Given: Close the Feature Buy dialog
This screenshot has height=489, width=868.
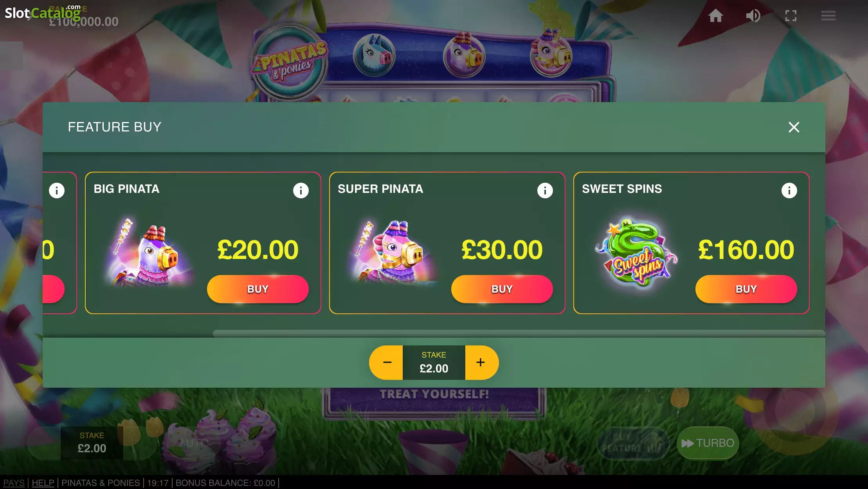Looking at the screenshot, I should tap(794, 127).
